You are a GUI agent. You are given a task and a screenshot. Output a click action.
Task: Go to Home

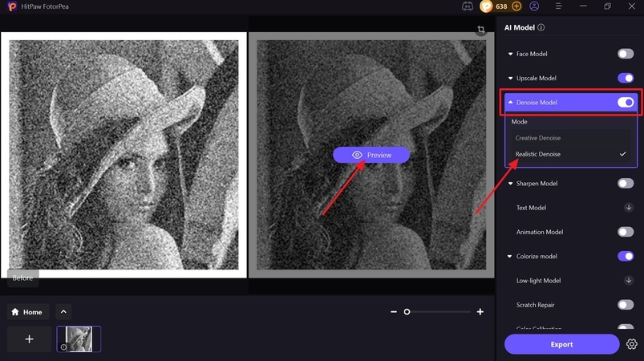click(x=27, y=312)
